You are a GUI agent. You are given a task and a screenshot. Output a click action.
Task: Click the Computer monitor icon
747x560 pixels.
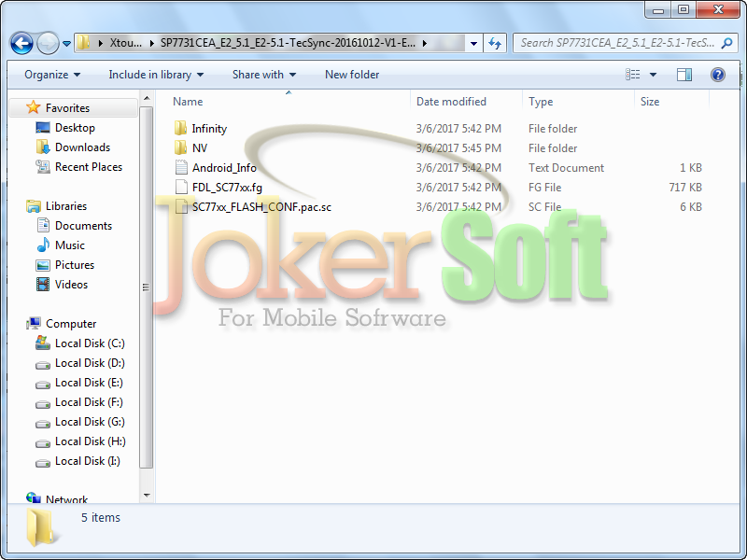[x=34, y=324]
